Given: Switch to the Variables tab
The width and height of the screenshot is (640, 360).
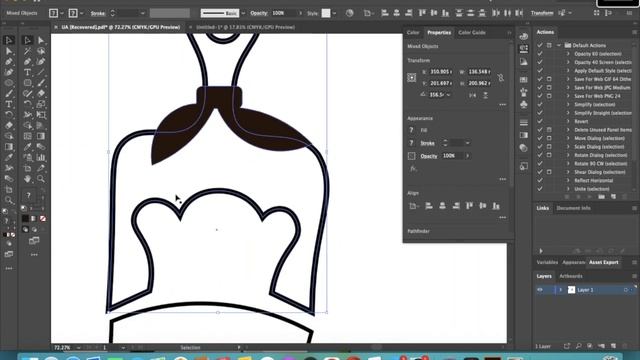Looking at the screenshot, I should click(547, 262).
